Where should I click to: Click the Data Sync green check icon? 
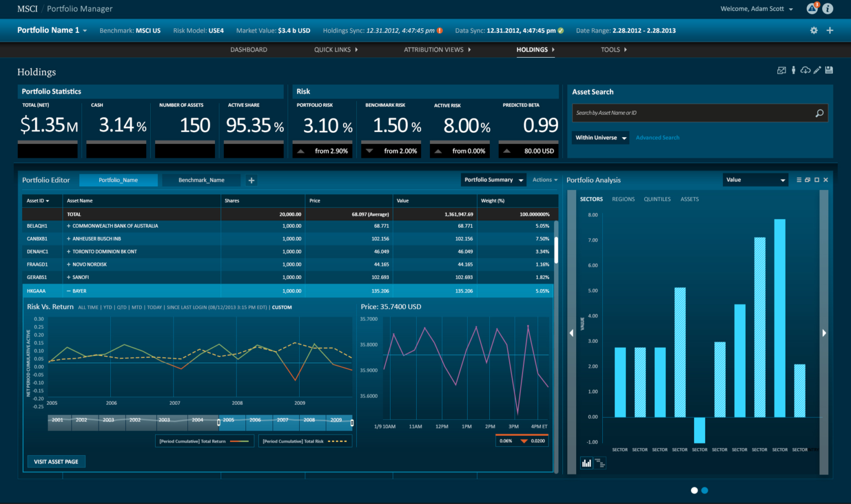click(x=561, y=30)
